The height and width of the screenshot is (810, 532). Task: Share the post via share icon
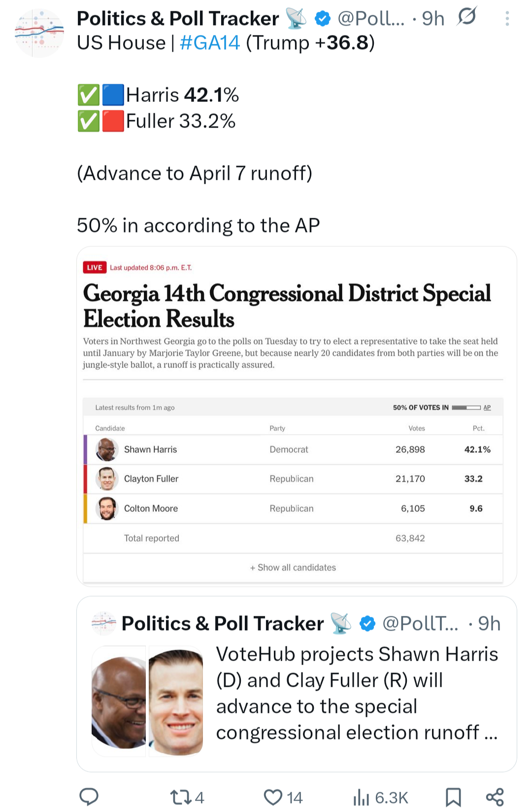(x=495, y=797)
